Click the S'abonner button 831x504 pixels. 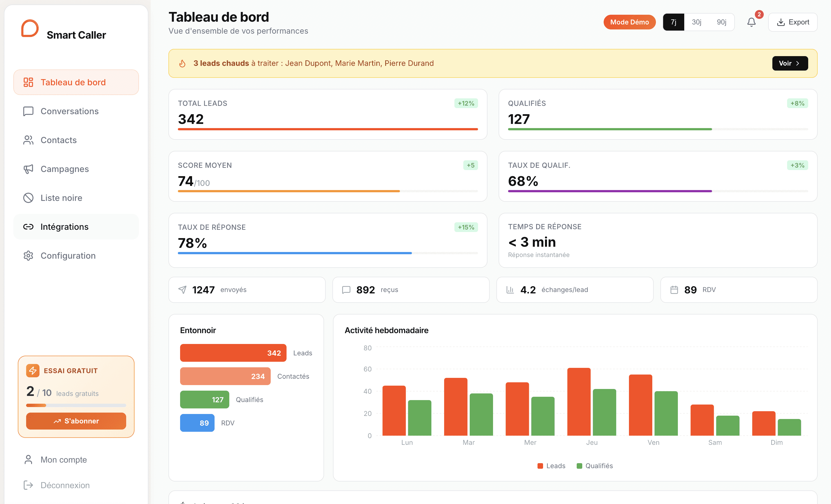pos(76,421)
